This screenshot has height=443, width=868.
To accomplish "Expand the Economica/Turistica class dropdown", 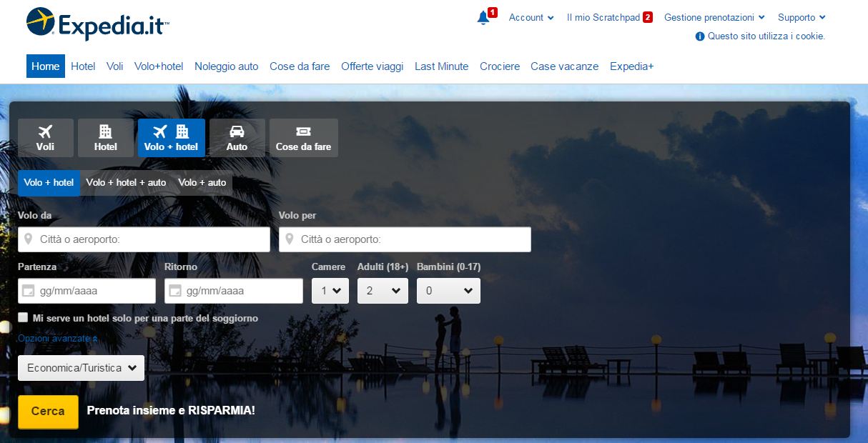I will tap(81, 368).
